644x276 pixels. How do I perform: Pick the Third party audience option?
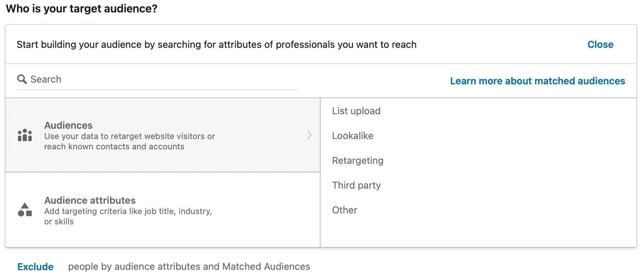click(x=356, y=185)
